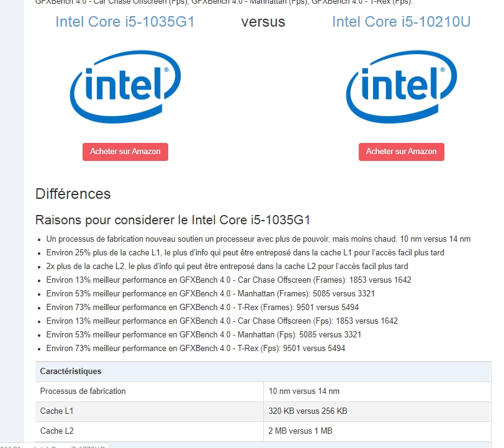Click the Différences heading
Viewport: 504px width, 448px height.
(x=73, y=194)
